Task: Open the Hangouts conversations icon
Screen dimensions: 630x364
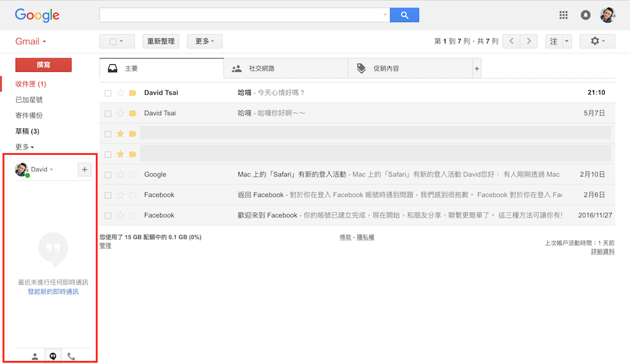Action: 53,356
